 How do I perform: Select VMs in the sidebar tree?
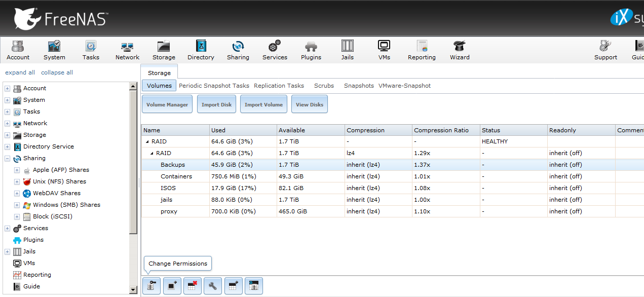coord(29,263)
